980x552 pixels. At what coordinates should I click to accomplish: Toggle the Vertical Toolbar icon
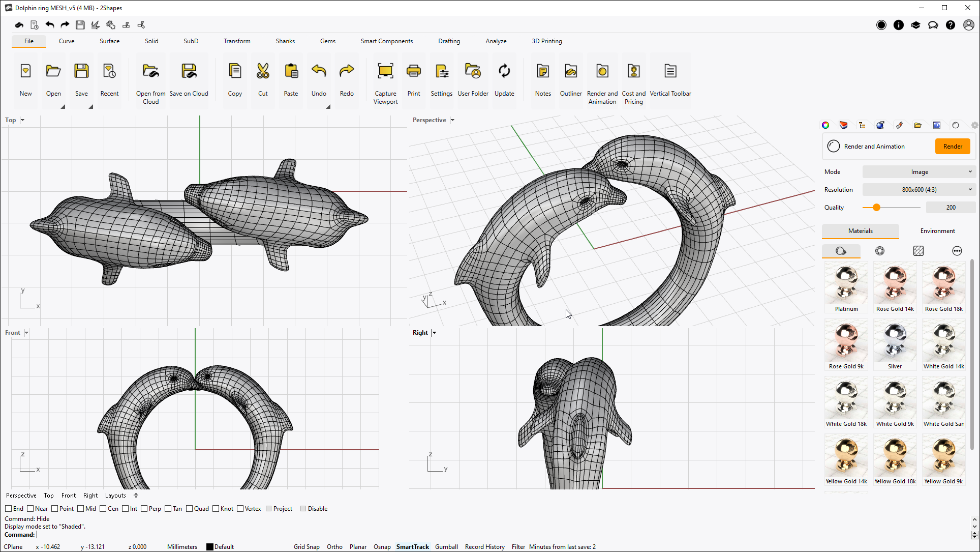pyautogui.click(x=670, y=71)
